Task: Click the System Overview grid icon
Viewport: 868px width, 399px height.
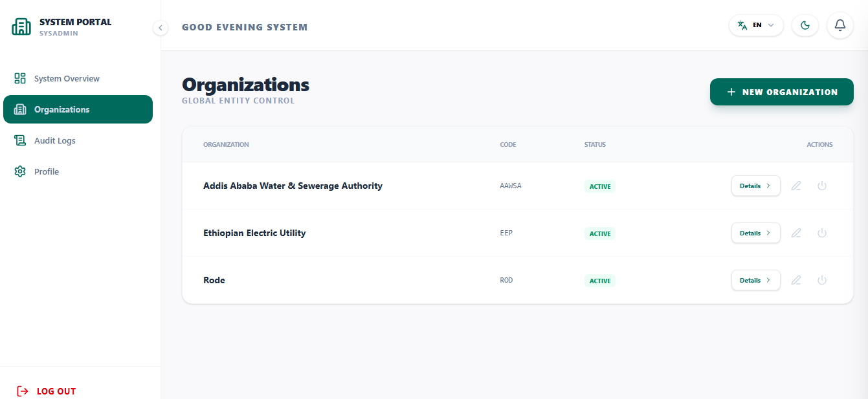Action: [x=20, y=78]
